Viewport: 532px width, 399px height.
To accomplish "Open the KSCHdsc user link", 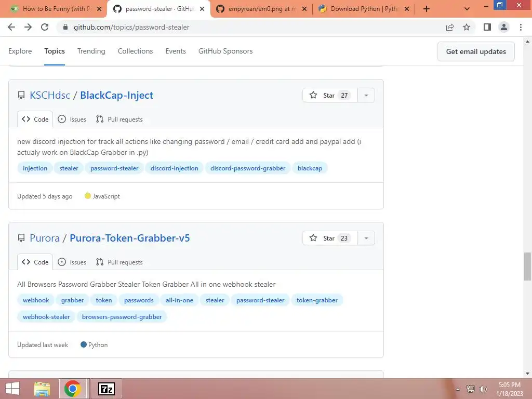I will (x=50, y=96).
